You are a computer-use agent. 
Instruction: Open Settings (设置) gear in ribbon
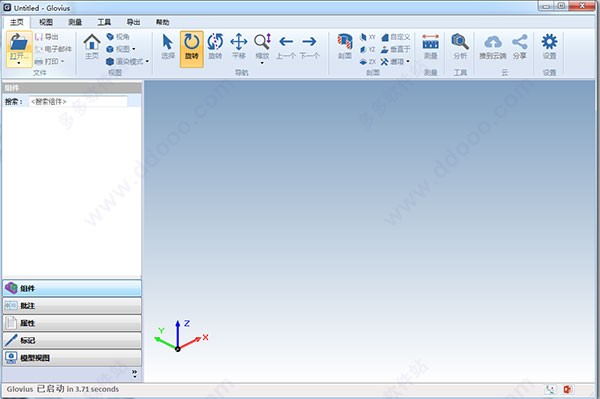tap(549, 47)
